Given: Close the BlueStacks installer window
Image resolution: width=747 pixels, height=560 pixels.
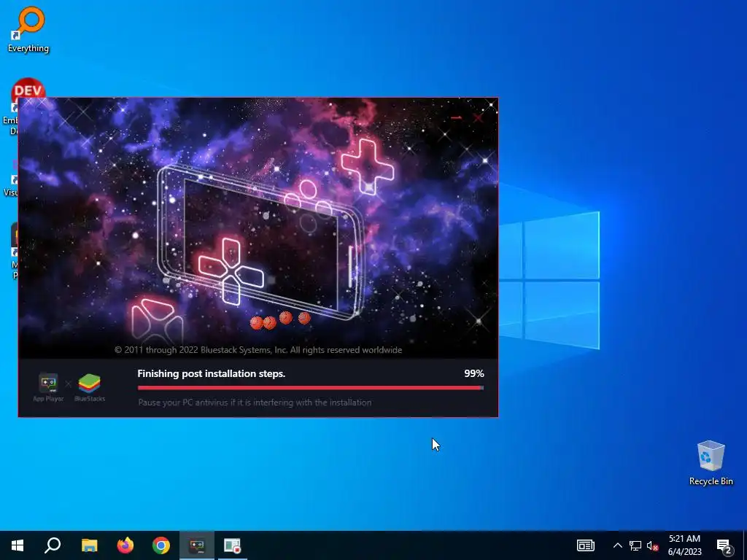Looking at the screenshot, I should pyautogui.click(x=478, y=117).
